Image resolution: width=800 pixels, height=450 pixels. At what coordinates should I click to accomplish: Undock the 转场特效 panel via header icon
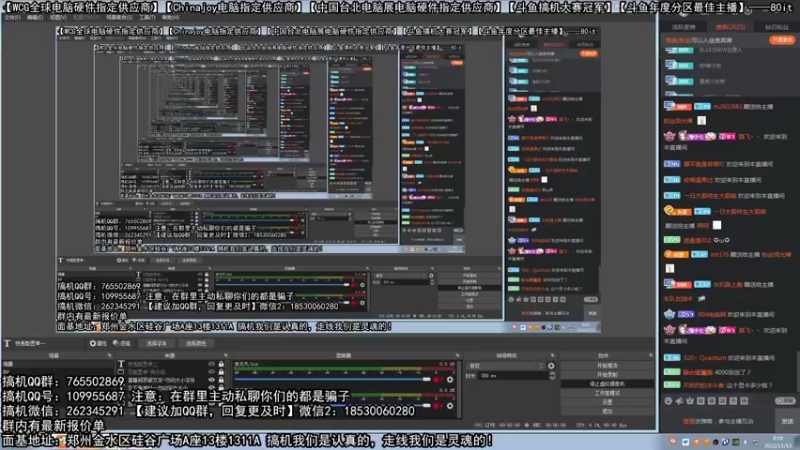point(552,356)
